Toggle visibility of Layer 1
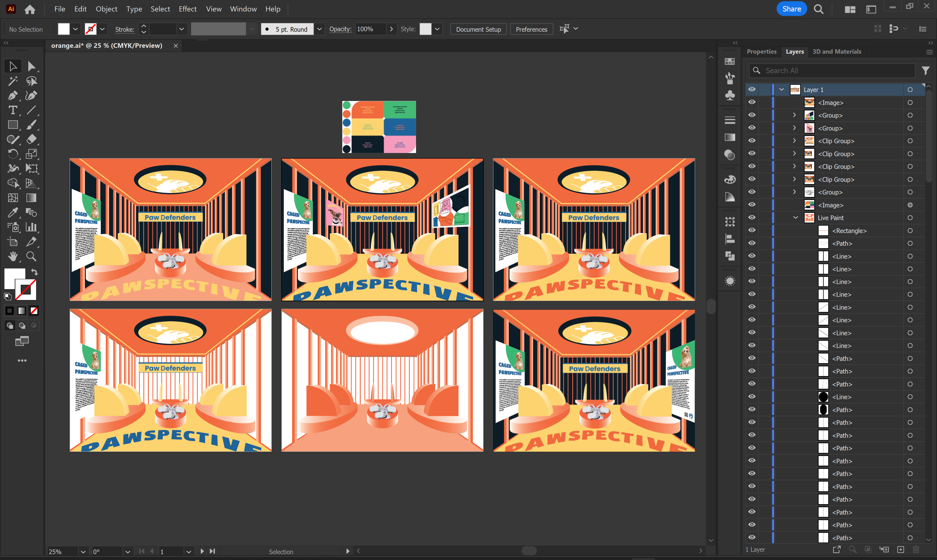This screenshot has height=560, width=937. coord(752,90)
